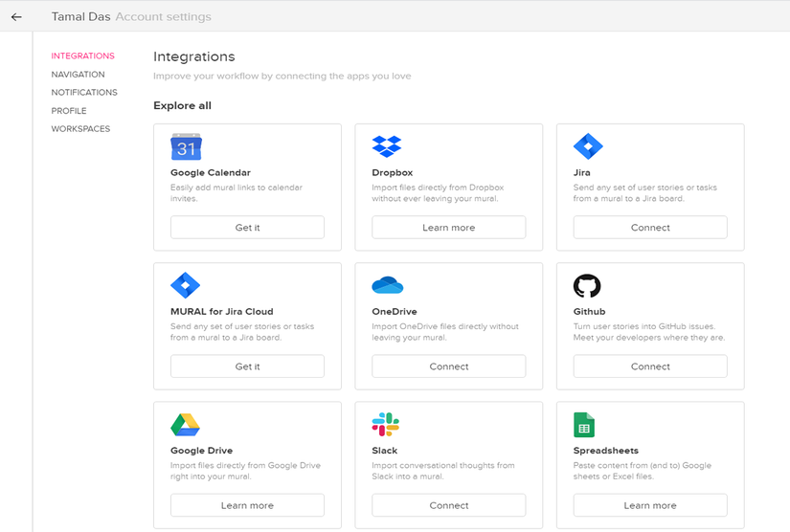Click the Dropbox logo icon
Screen dimensions: 790x532
pos(386,146)
